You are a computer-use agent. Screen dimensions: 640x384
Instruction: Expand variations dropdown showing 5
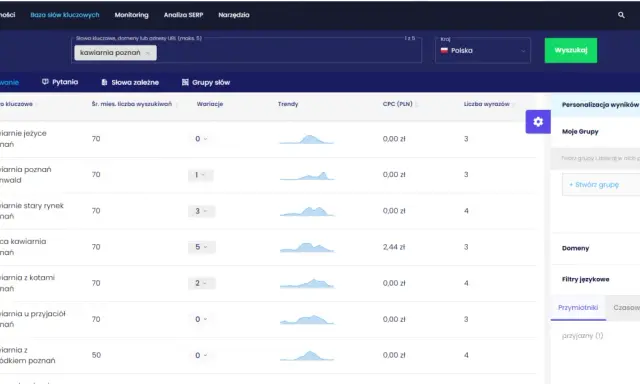tap(202, 247)
